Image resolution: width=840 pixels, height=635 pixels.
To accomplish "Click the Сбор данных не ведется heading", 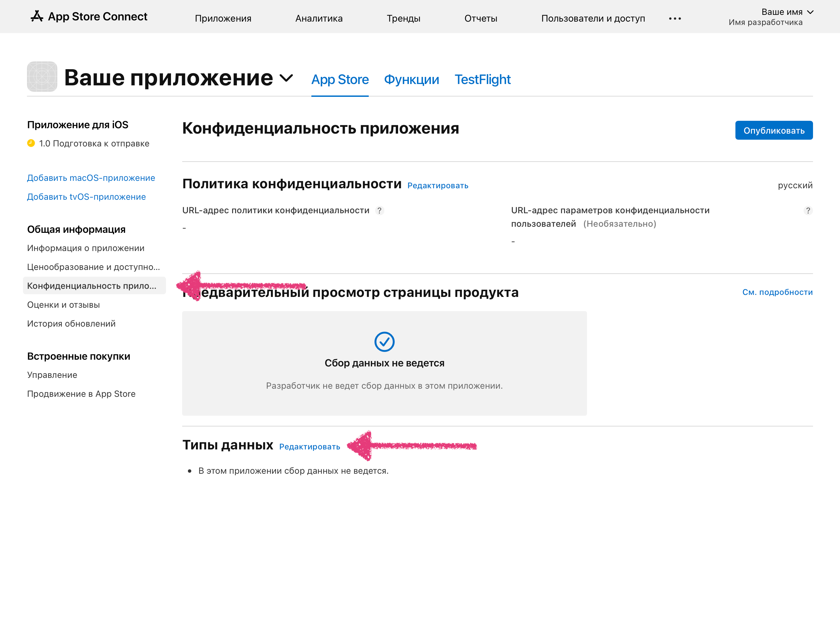I will click(x=384, y=363).
